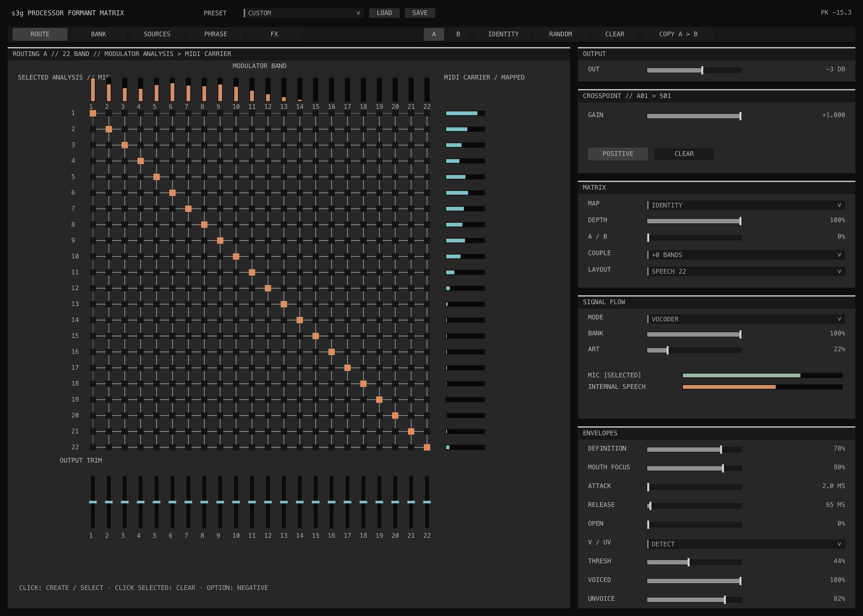Click the OPEN envelope slider
863x616 pixels.
point(694,525)
